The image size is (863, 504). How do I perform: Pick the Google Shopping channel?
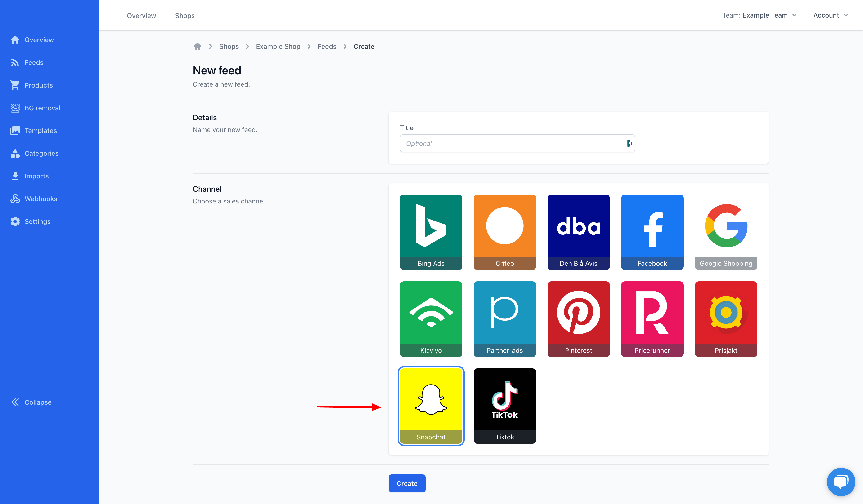pos(726,232)
